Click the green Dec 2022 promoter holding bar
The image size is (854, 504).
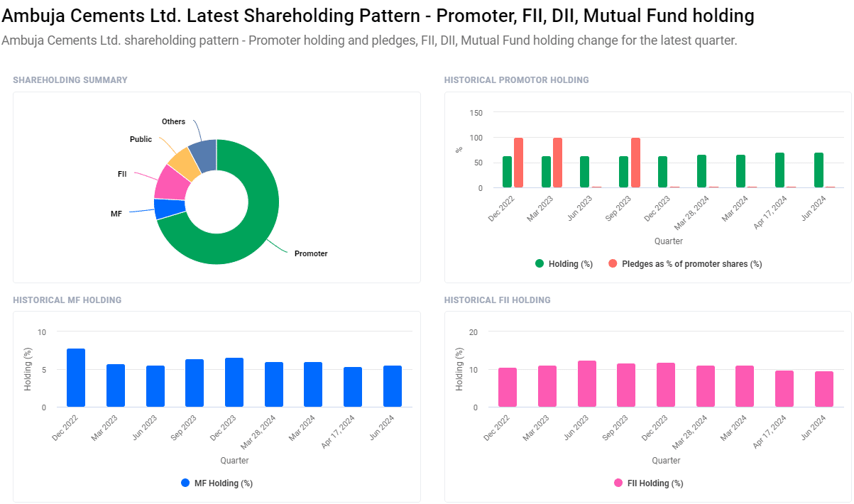(x=507, y=172)
